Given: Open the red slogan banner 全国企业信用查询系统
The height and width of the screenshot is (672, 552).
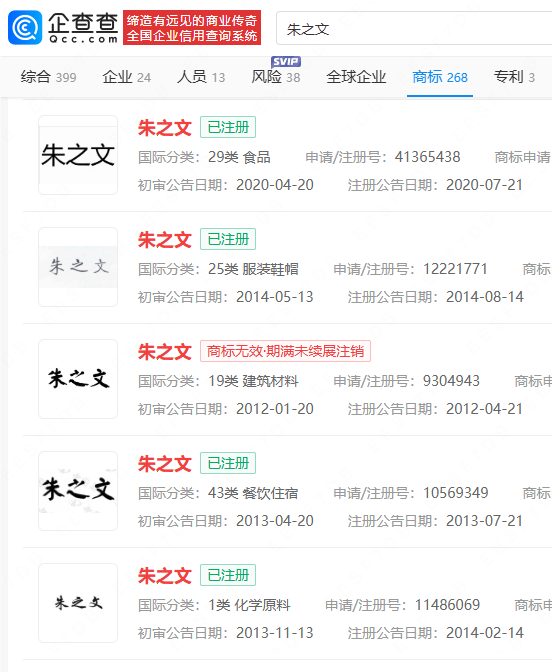Looking at the screenshot, I should tap(192, 28).
